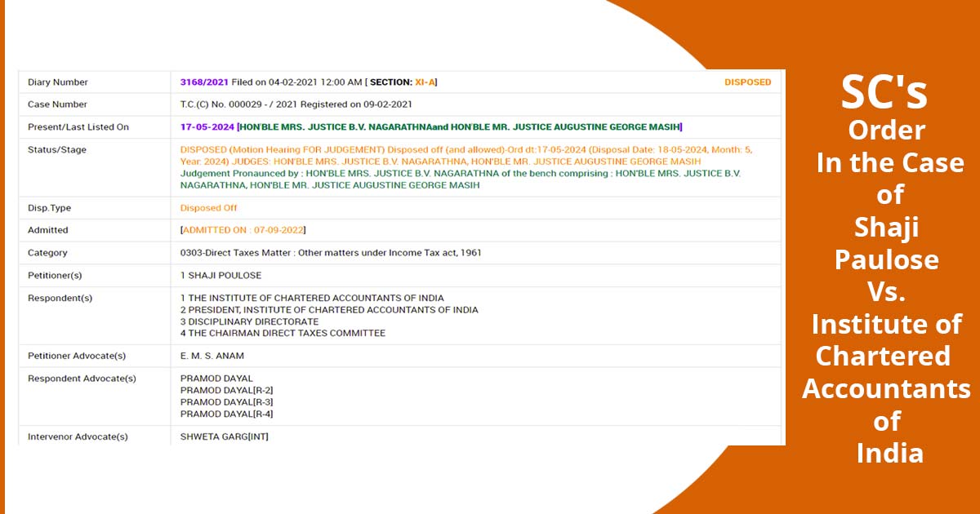Viewport: 980px width, 514px height.
Task: Click the 'Disposed Off' disposal type
Action: [208, 208]
